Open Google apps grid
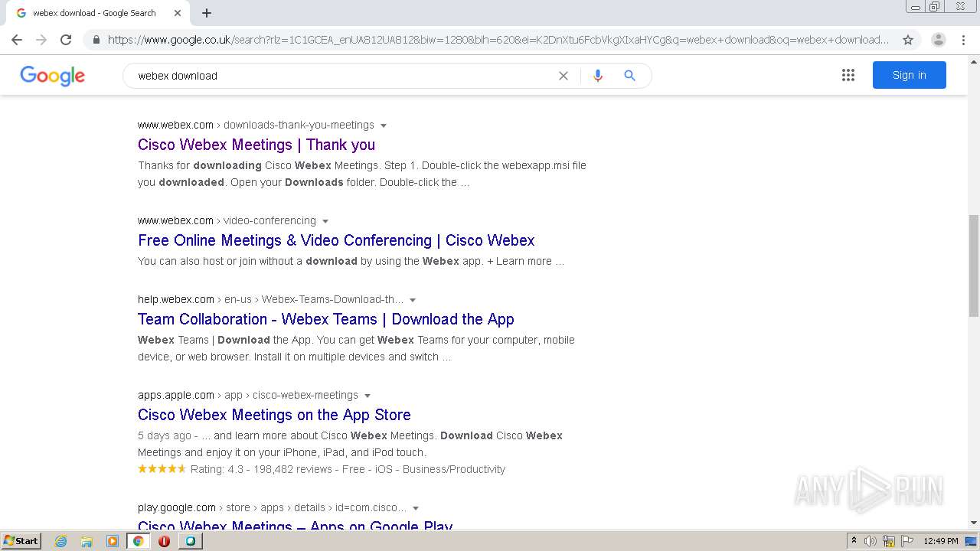 point(848,75)
